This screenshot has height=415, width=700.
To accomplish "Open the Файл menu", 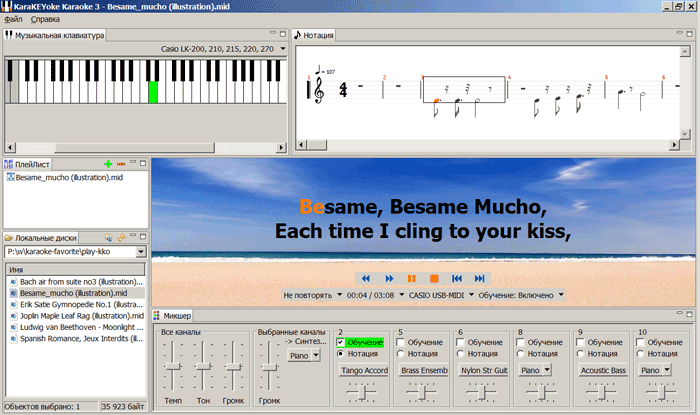I will [14, 19].
